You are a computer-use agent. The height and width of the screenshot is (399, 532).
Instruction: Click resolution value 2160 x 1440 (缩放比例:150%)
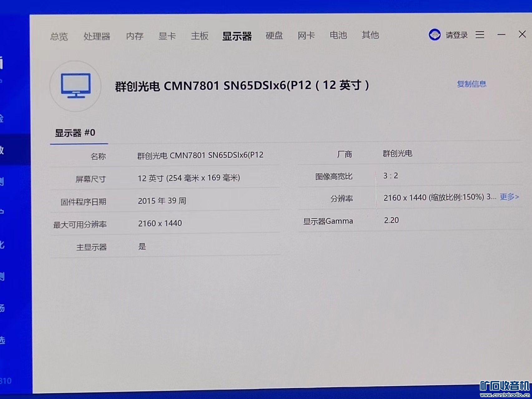(434, 197)
